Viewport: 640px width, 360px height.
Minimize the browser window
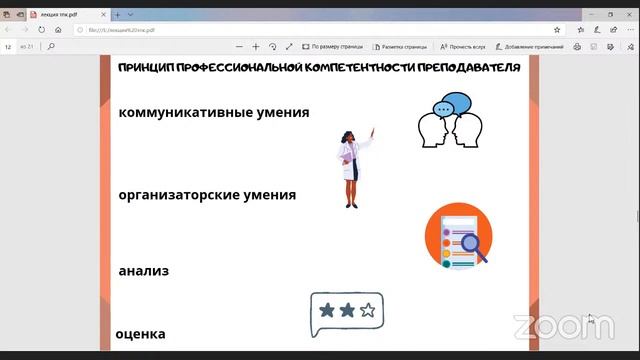click(x=591, y=15)
